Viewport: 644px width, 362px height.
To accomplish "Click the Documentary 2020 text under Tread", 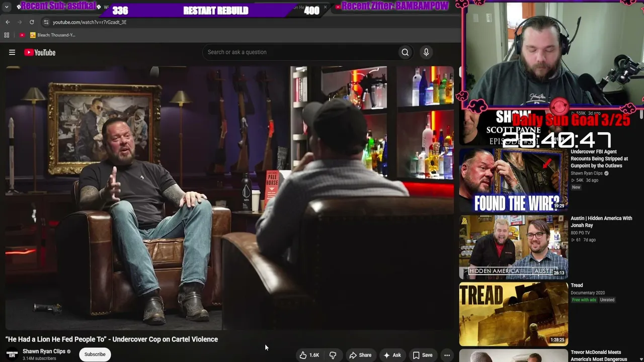I will [588, 293].
